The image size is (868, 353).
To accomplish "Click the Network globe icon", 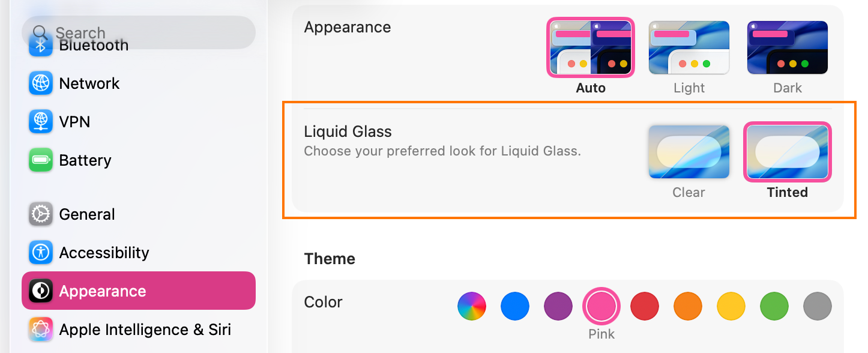I will (x=41, y=83).
